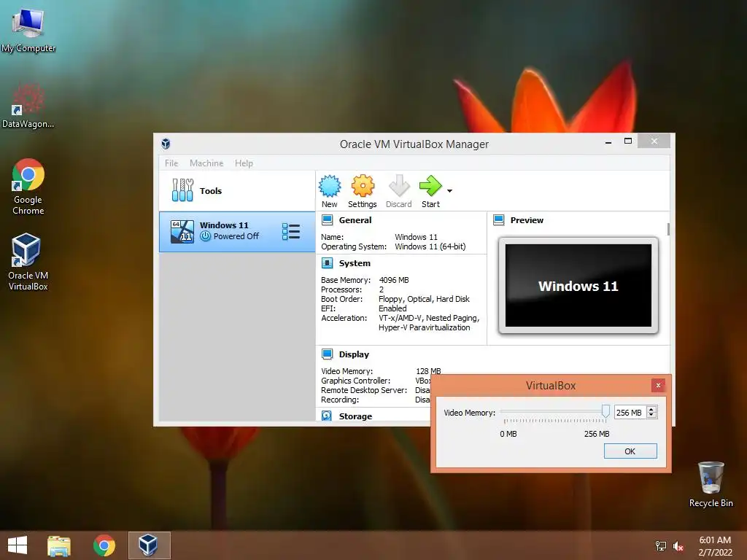Open File Explorer from the taskbar
This screenshot has height=560, width=747.
[x=59, y=545]
